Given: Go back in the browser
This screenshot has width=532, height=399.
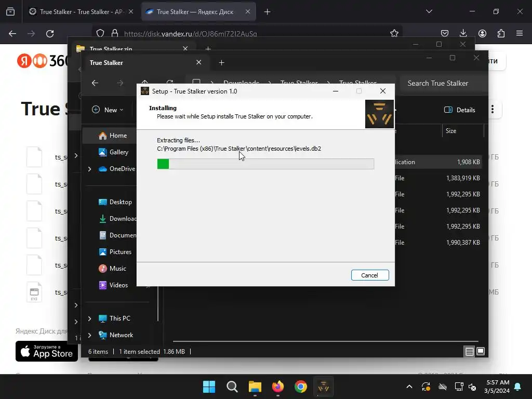Looking at the screenshot, I should (x=12, y=34).
